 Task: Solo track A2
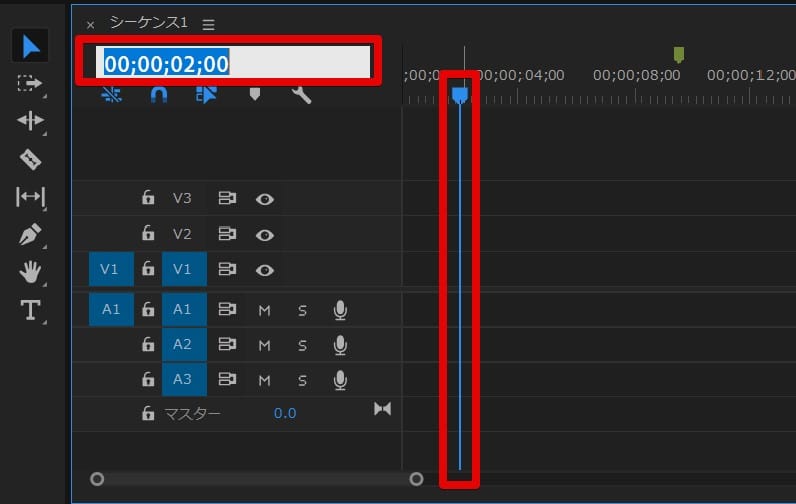pyautogui.click(x=302, y=346)
